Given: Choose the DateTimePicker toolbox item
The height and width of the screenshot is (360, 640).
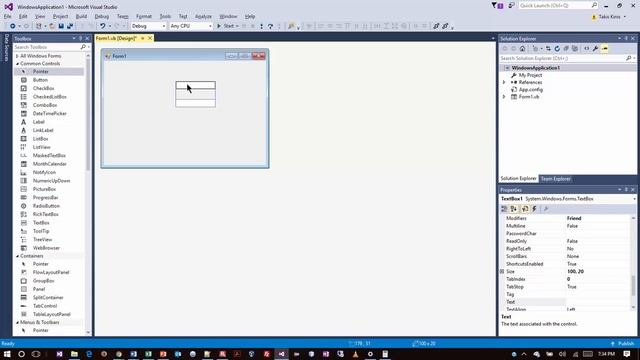Looking at the screenshot, I should (49, 113).
